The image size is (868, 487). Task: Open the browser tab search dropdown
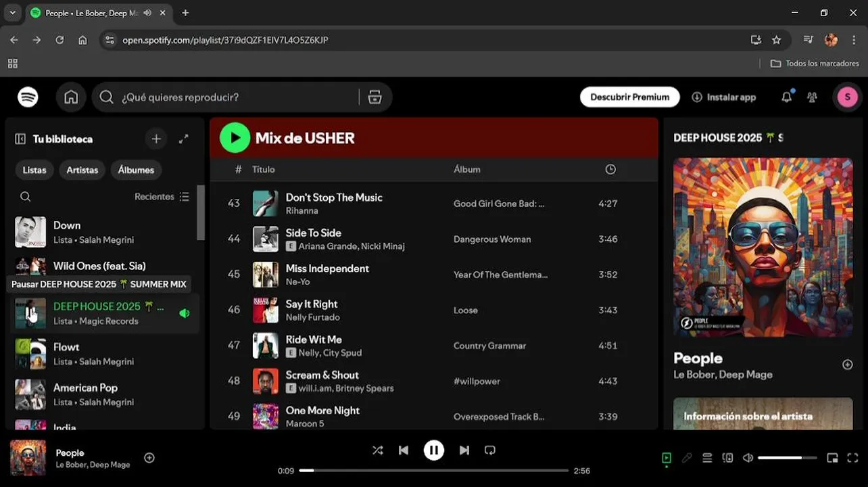[12, 13]
